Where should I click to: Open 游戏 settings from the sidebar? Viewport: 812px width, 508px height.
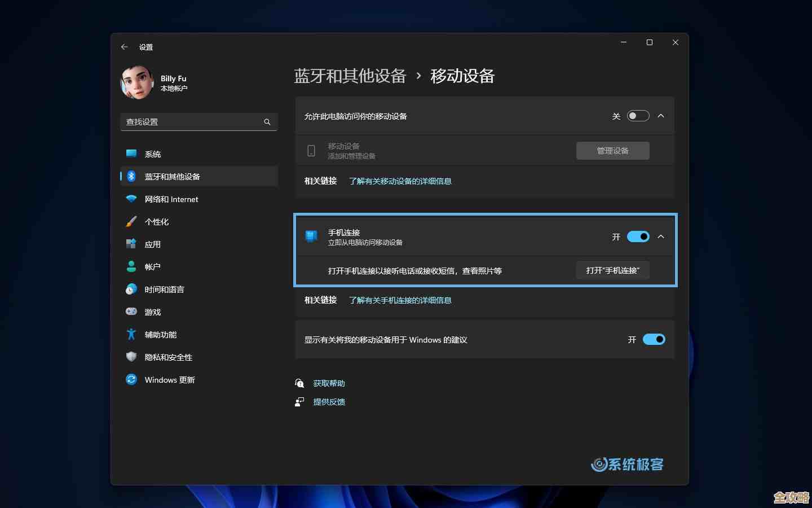point(152,312)
